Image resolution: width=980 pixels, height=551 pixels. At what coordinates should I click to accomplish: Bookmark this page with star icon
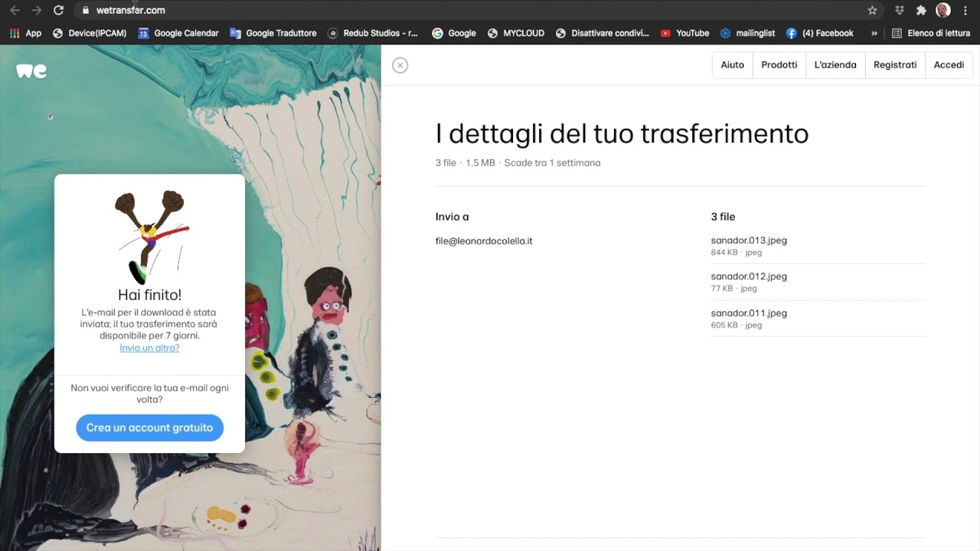coord(872,10)
